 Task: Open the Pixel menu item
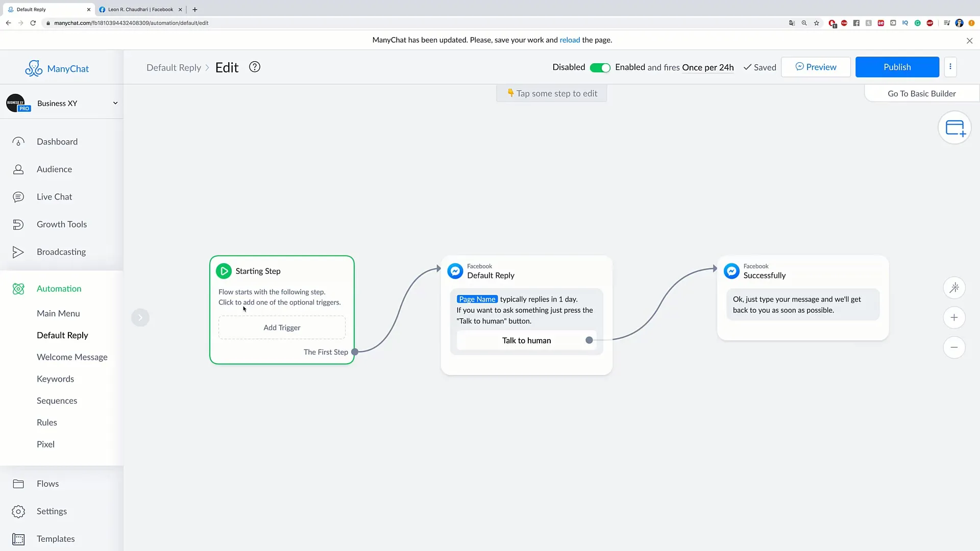(45, 444)
